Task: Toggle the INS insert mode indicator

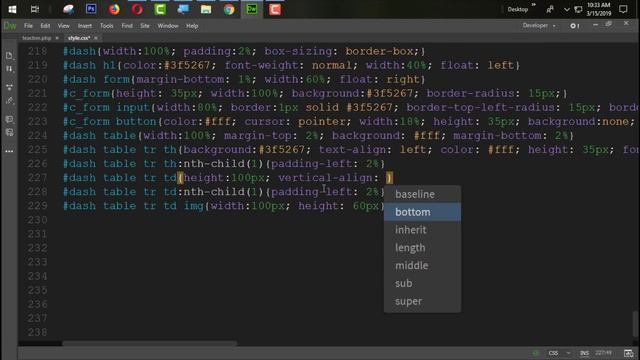Action: pos(584,353)
